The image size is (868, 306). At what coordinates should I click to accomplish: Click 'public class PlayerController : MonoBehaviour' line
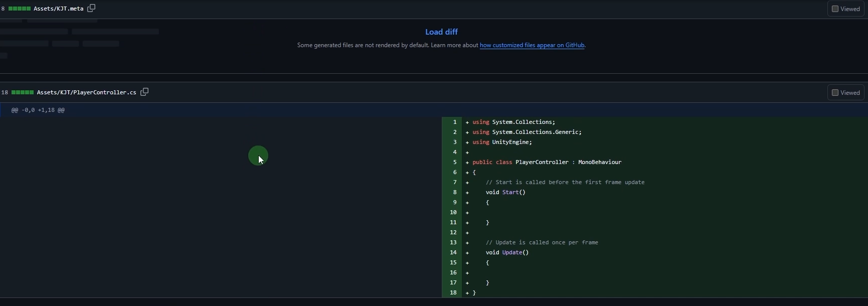[547, 162]
